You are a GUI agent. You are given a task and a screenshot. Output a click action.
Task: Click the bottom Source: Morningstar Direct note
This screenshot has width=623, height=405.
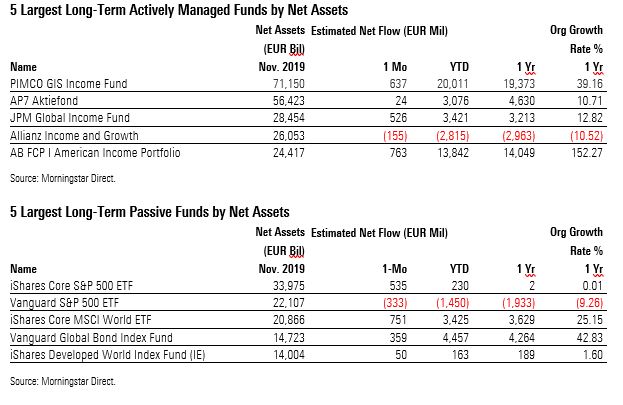tap(62, 381)
